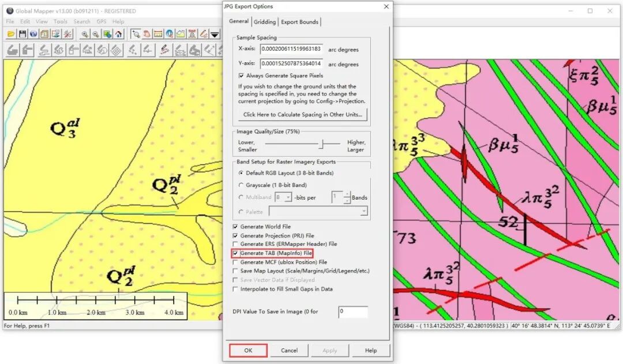The width and height of the screenshot is (623, 364).
Task: Enable Interpolate to Fill Small Gaps
Action: 235,289
